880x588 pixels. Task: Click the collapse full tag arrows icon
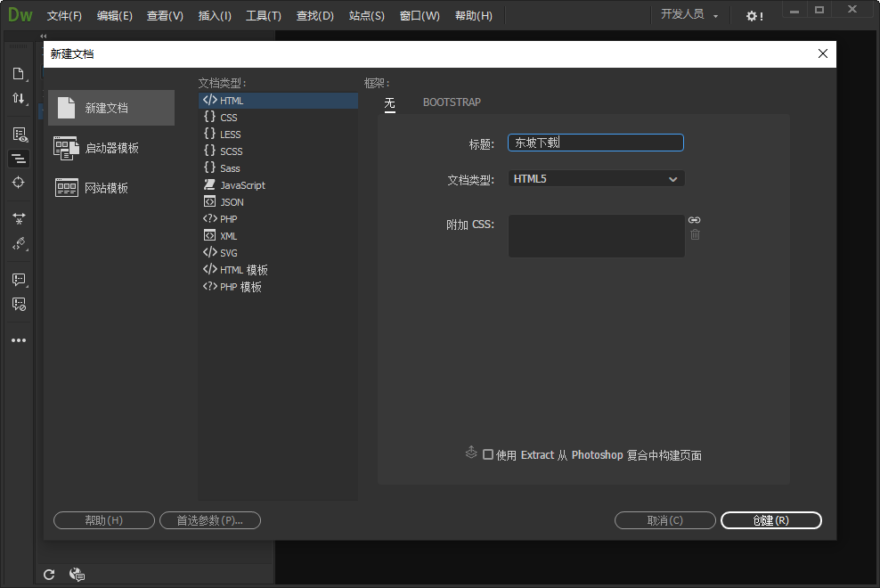pyautogui.click(x=19, y=218)
